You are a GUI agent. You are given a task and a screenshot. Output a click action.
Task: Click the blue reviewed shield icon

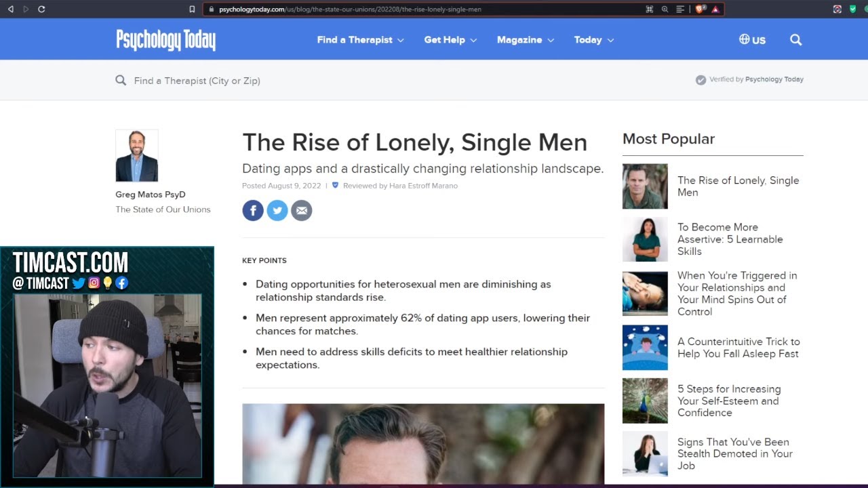click(x=335, y=185)
